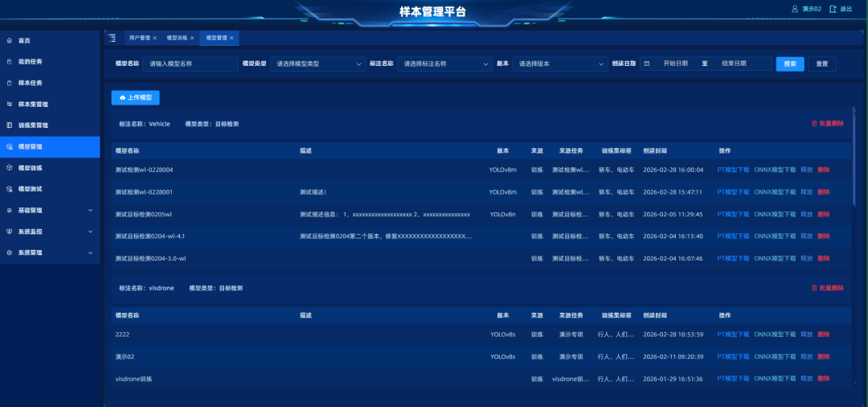Screen dimensions: 868x407
Task: Close the 用户管理 tab
Action: [x=154, y=38]
